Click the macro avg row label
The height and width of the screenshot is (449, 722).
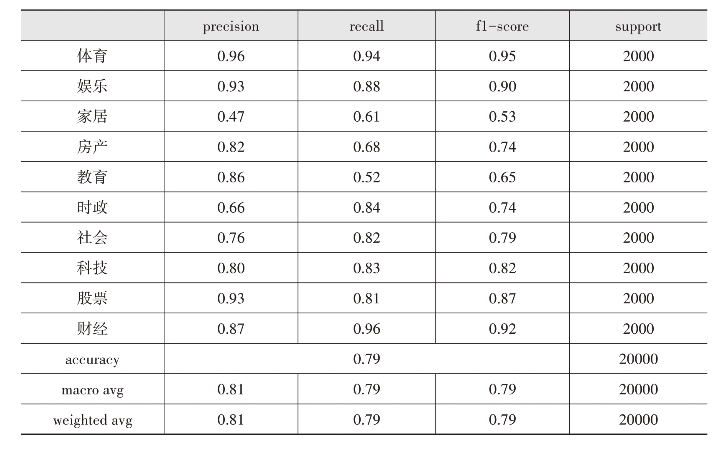pos(92,389)
